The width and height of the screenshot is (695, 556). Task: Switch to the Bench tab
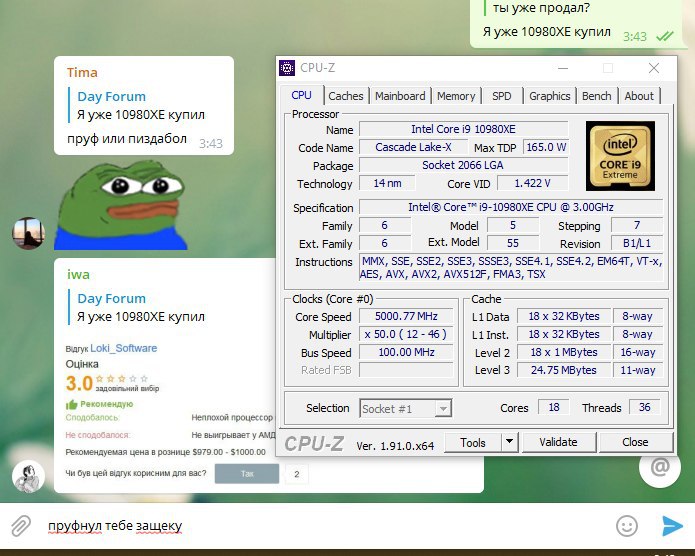coord(596,96)
